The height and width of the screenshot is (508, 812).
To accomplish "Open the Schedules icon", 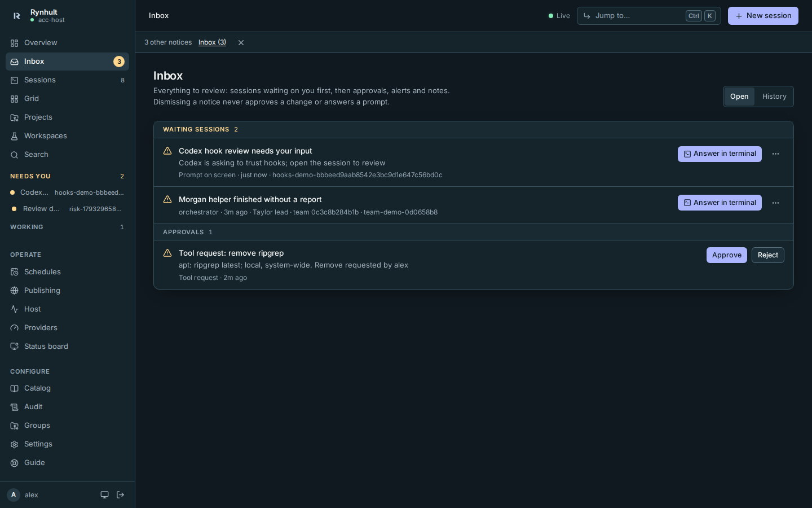I will click(x=14, y=272).
